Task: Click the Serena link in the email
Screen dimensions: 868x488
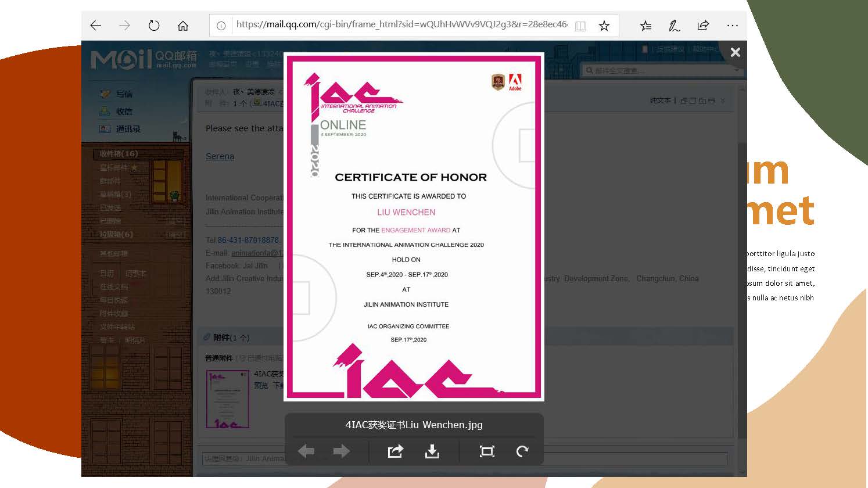Action: pos(220,156)
